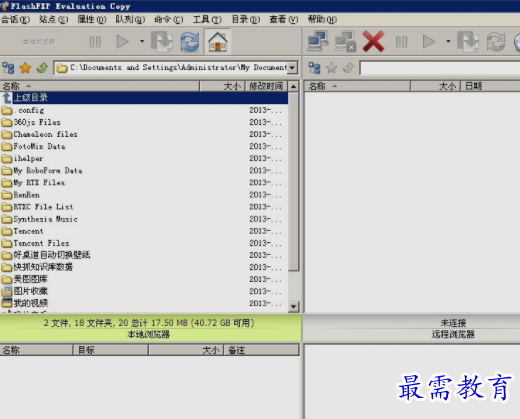This screenshot has width=520, height=419.
Task: Select the 图片收藏 folder
Action: coord(144,291)
